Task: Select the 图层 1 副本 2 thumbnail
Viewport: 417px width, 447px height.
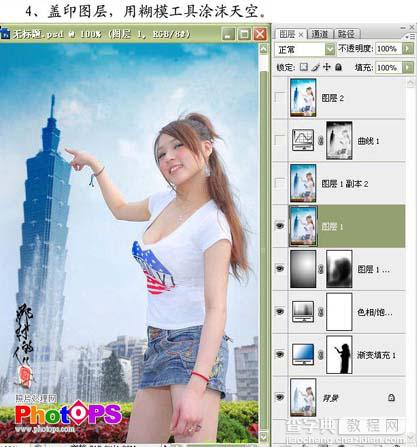Action: (303, 183)
